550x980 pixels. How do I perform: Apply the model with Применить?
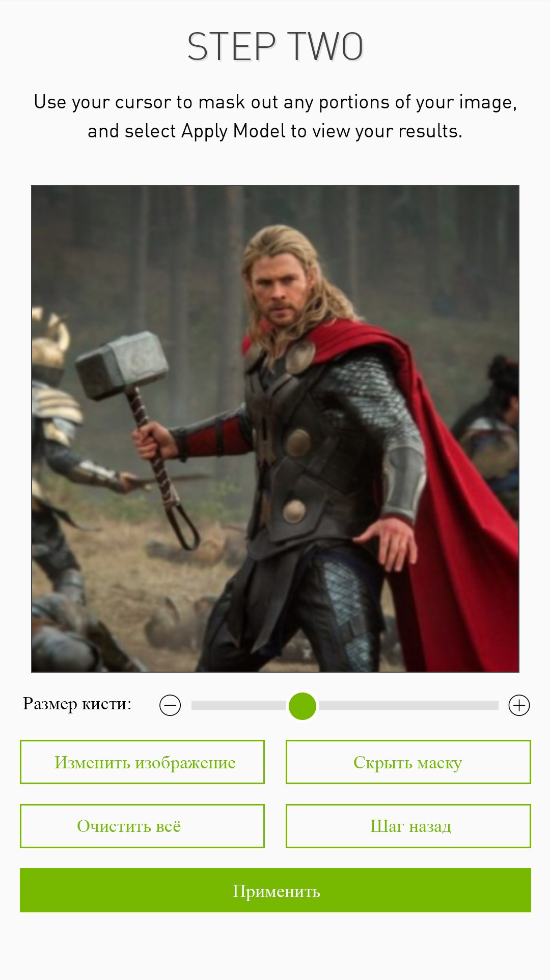pyautogui.click(x=276, y=890)
